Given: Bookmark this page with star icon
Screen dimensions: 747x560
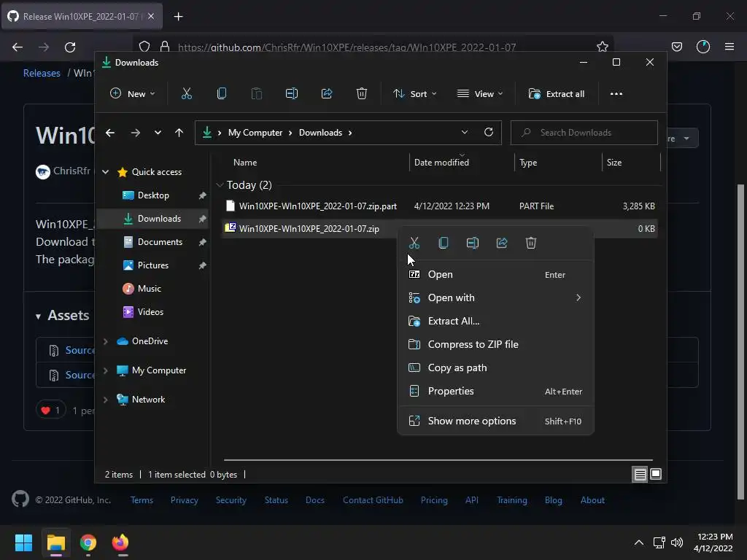Looking at the screenshot, I should click(602, 47).
